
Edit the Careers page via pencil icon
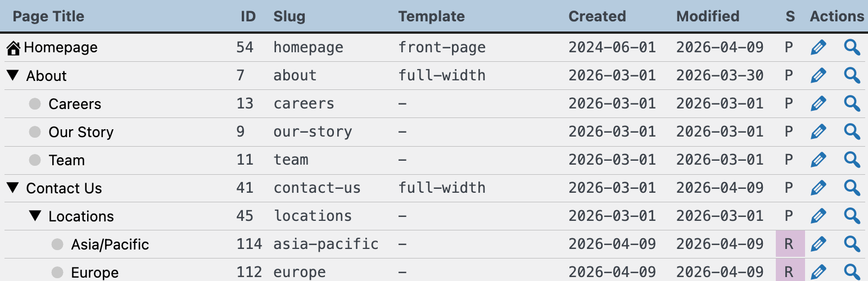tap(819, 103)
